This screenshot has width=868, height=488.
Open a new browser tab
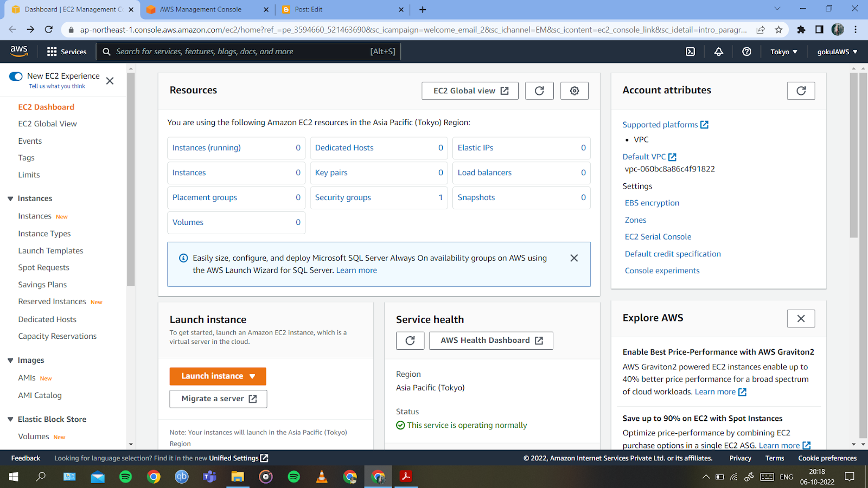[x=423, y=9]
